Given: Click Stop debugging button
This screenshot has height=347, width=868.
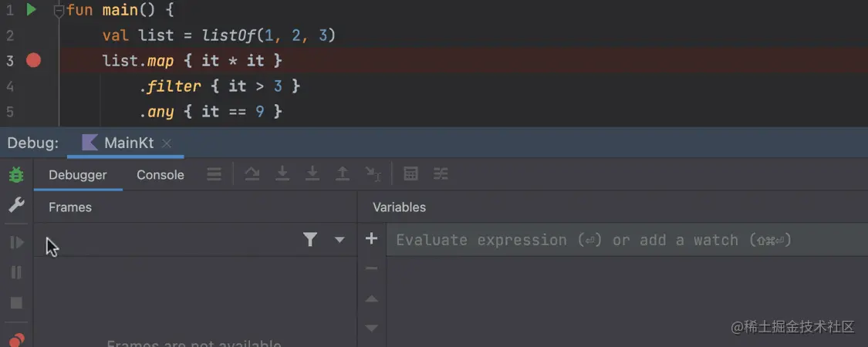Looking at the screenshot, I should (x=17, y=303).
